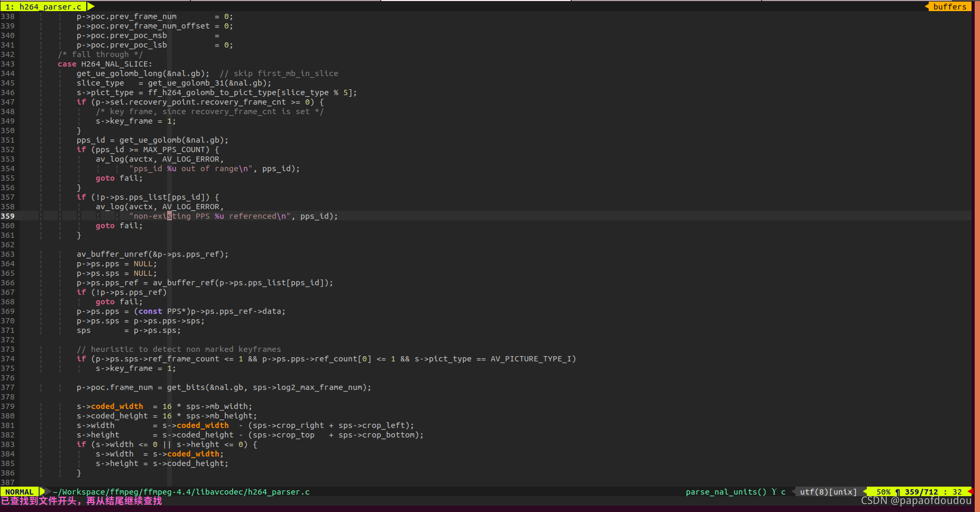
Task: Click MAX_PPS_COUNT on line 352
Action: (x=174, y=150)
